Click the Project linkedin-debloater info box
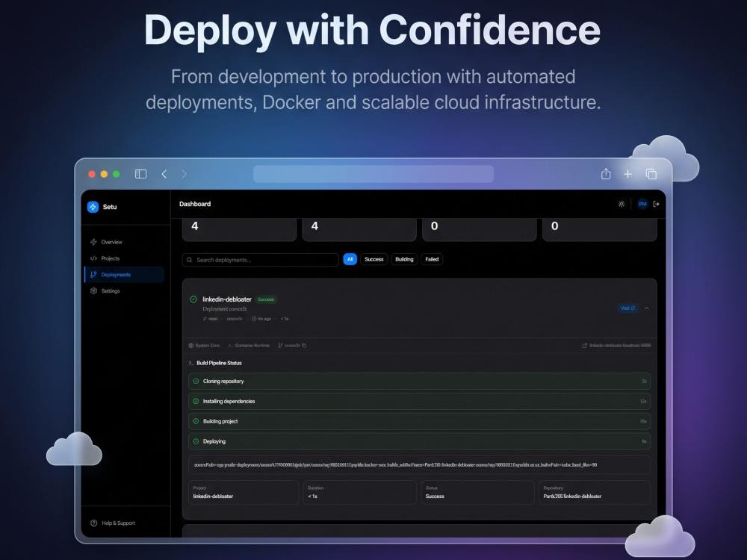The height and width of the screenshot is (560, 747). tap(244, 492)
